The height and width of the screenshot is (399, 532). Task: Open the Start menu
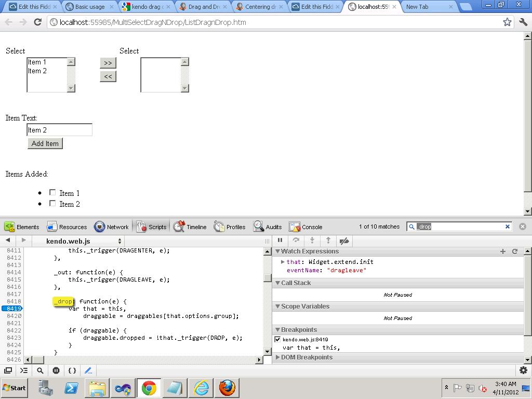[x=14, y=388]
